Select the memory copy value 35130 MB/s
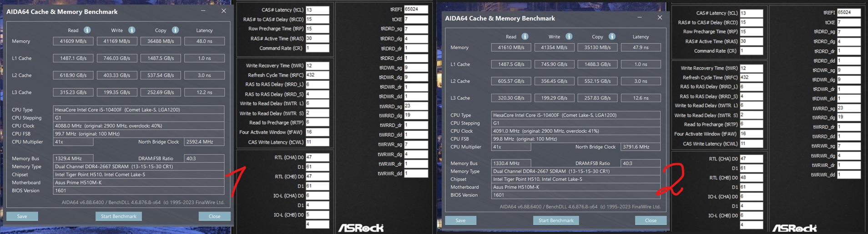 point(597,47)
